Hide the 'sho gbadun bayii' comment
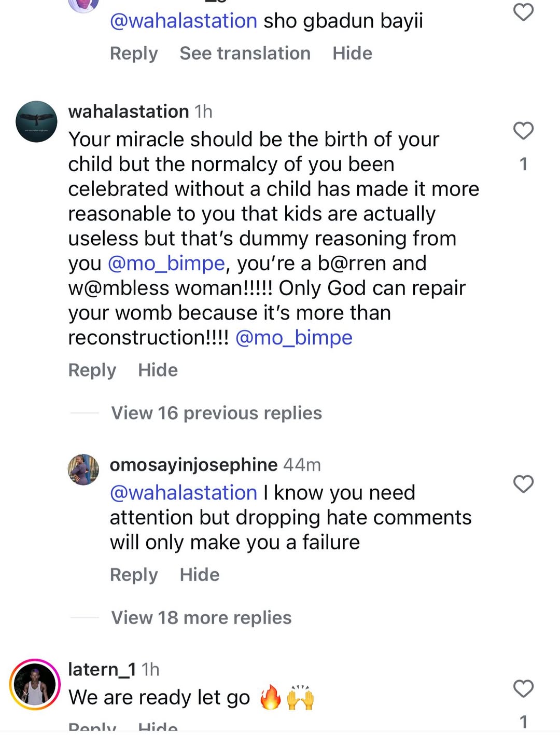 pos(352,53)
